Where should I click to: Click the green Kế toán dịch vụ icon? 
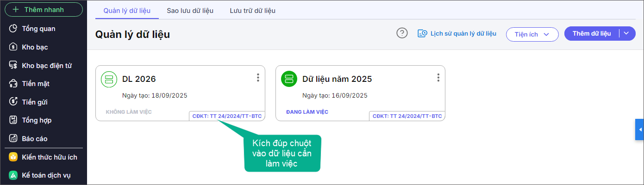point(13,176)
